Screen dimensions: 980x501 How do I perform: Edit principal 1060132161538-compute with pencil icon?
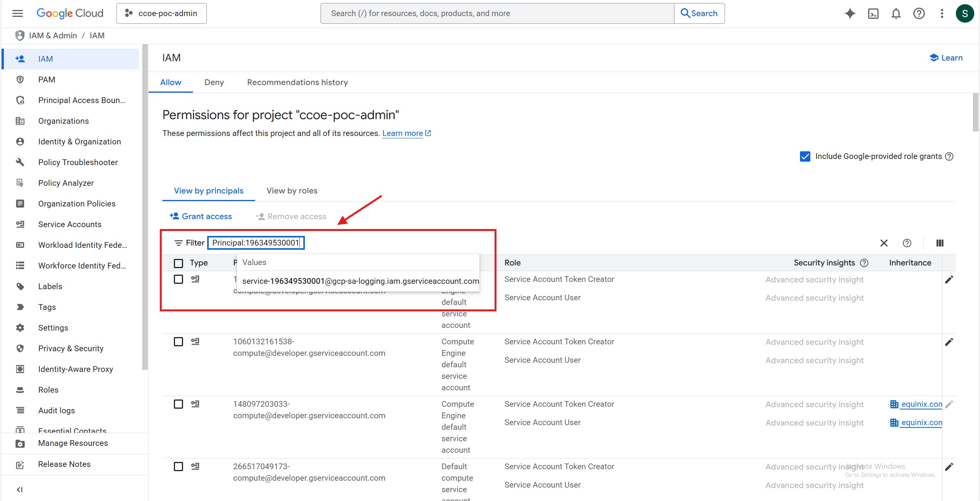[949, 342]
